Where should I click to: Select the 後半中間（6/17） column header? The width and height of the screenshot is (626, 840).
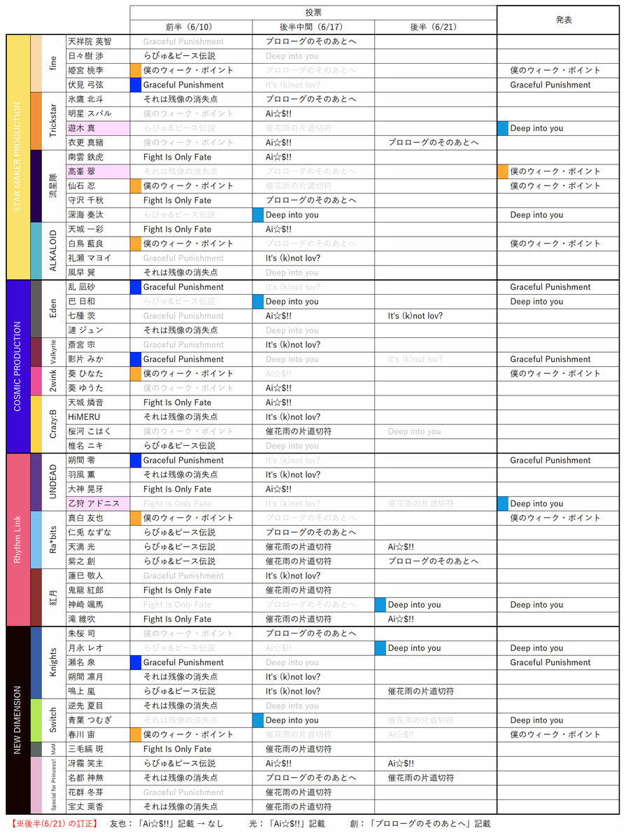click(x=313, y=27)
